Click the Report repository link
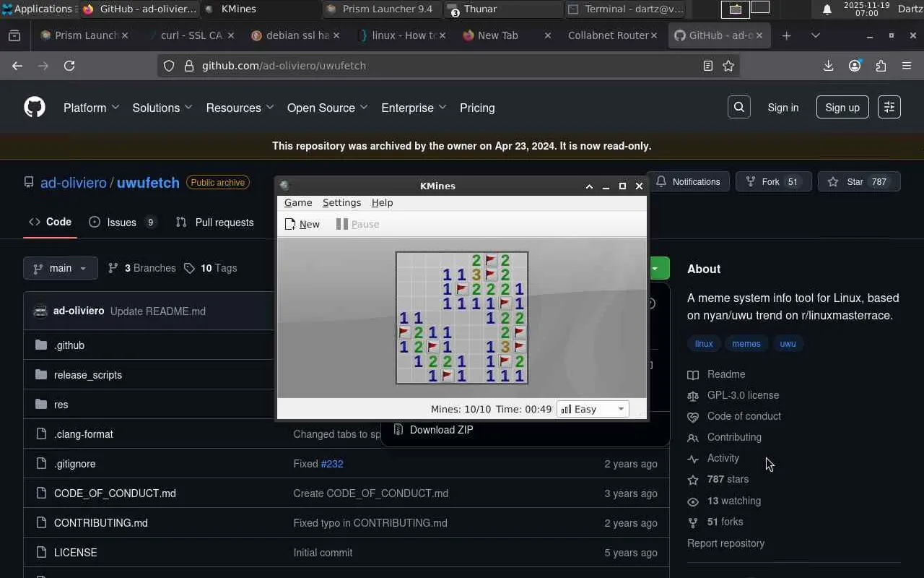Image resolution: width=924 pixels, height=578 pixels. coord(725,543)
